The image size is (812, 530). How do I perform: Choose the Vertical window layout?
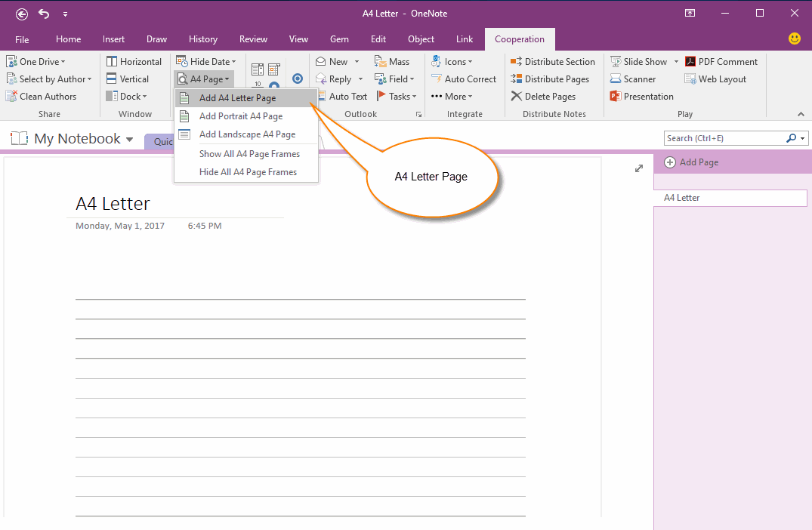click(x=128, y=79)
